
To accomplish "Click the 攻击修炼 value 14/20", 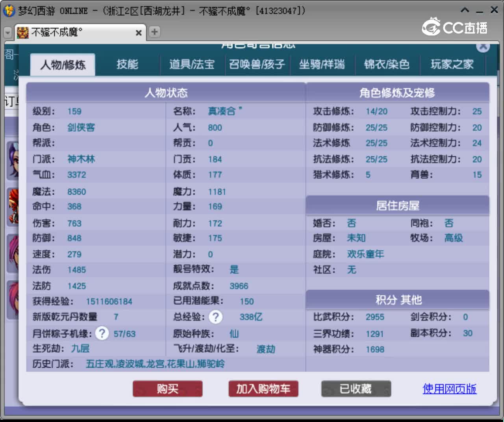I will click(376, 111).
